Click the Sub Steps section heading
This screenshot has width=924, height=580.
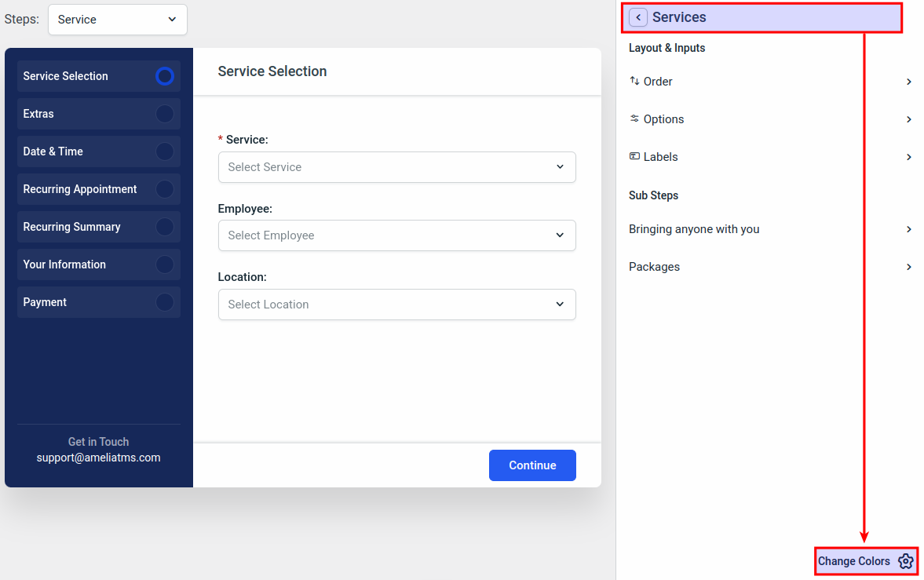pyautogui.click(x=653, y=195)
